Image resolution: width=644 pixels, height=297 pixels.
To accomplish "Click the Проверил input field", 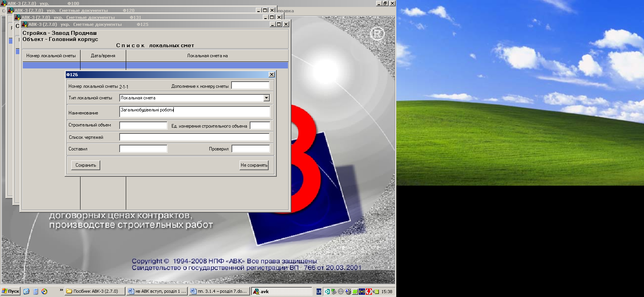I will pyautogui.click(x=250, y=148).
